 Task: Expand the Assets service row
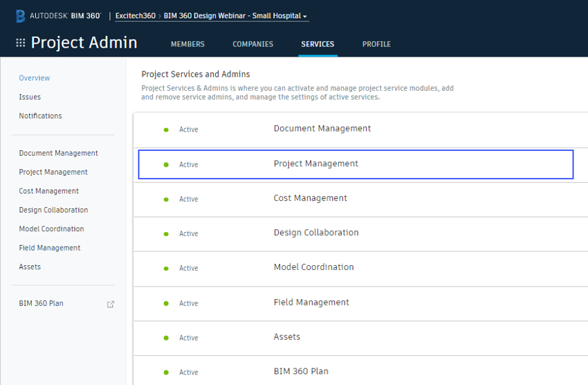click(360, 338)
